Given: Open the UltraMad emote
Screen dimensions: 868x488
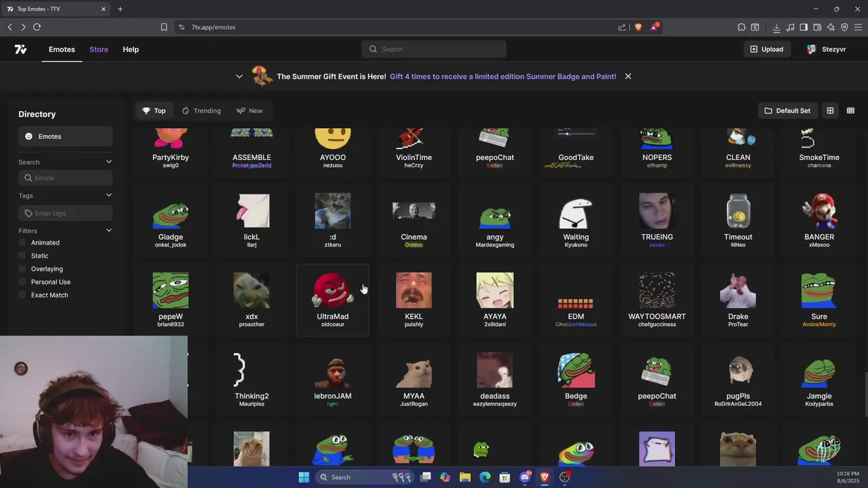Looking at the screenshot, I should (x=333, y=300).
